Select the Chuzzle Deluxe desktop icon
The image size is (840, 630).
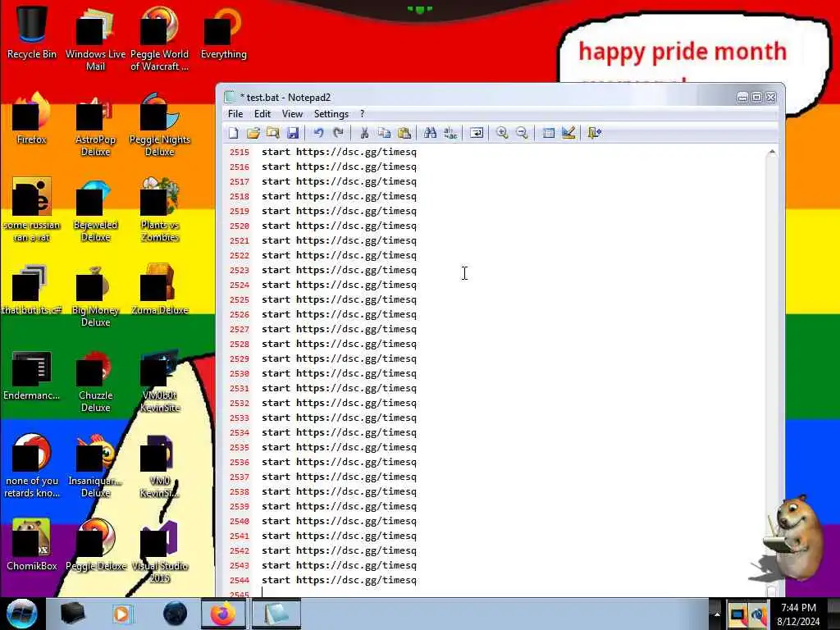(x=95, y=381)
